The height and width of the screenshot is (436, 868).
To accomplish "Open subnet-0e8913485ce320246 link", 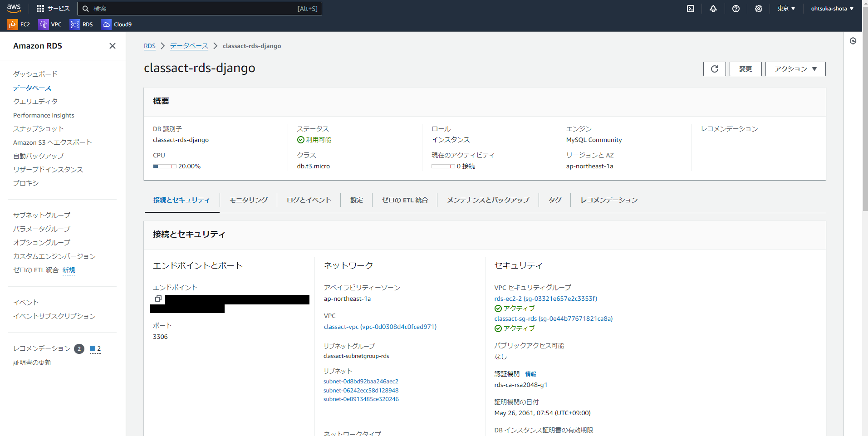I will pos(361,399).
